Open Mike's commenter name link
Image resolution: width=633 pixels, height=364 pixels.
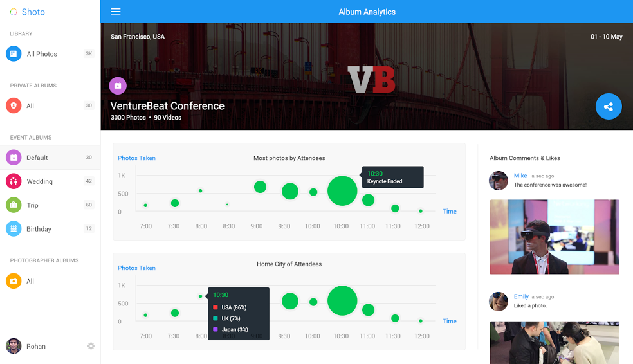pyautogui.click(x=520, y=176)
